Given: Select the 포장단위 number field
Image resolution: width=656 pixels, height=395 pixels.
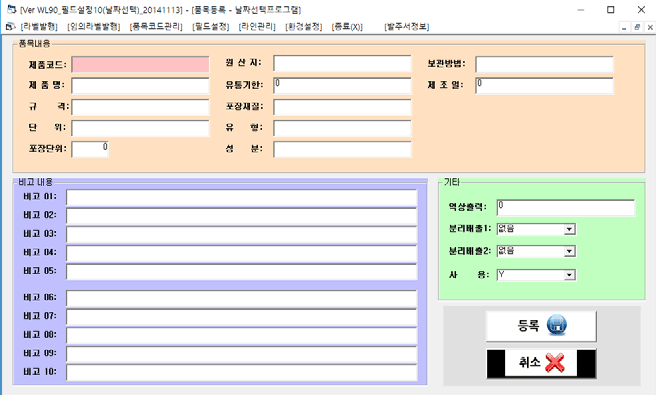Looking at the screenshot, I should pos(90,149).
